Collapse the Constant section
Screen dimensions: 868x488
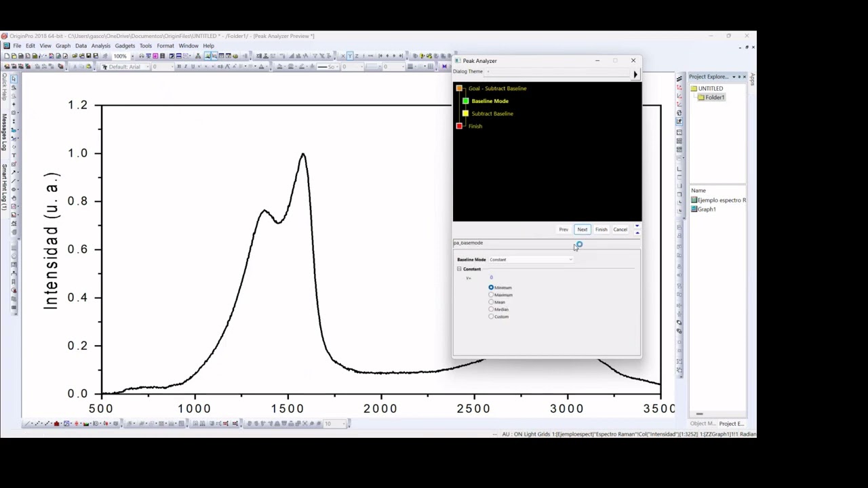tap(459, 269)
